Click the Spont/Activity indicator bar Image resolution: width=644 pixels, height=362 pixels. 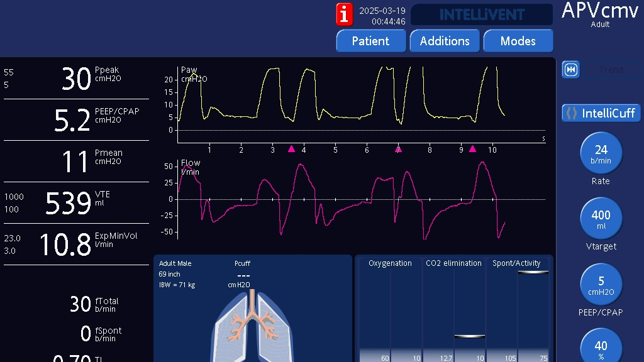click(x=518, y=311)
